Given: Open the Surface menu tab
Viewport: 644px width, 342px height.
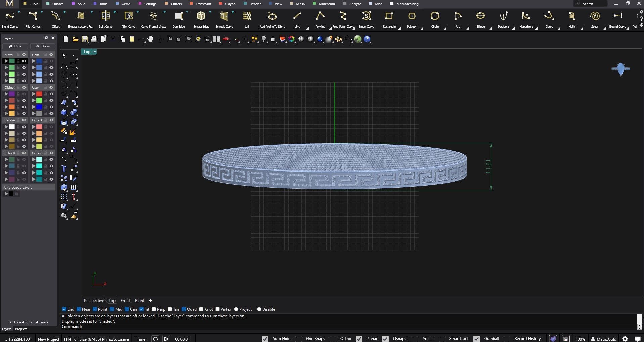Looking at the screenshot, I should (55, 4).
